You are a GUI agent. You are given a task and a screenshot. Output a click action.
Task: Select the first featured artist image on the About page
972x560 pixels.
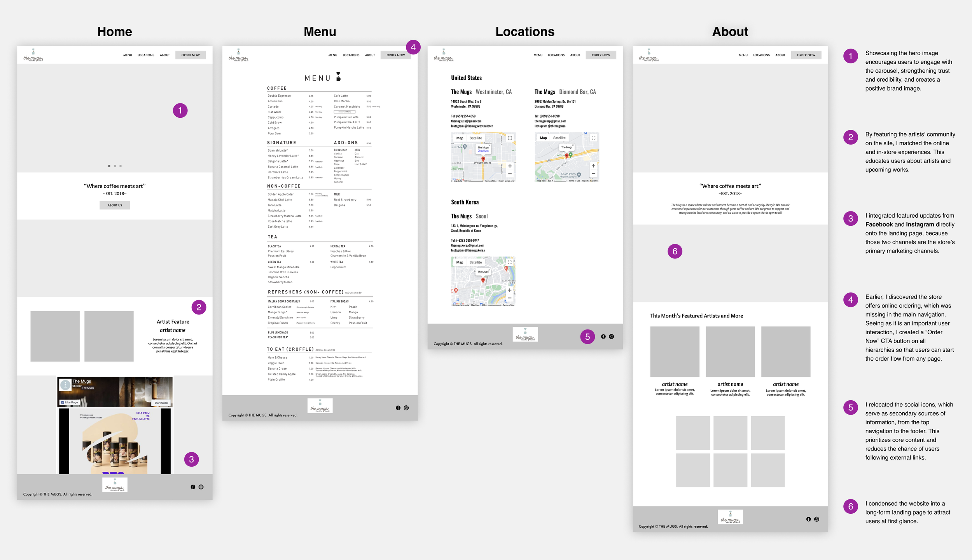coord(675,351)
